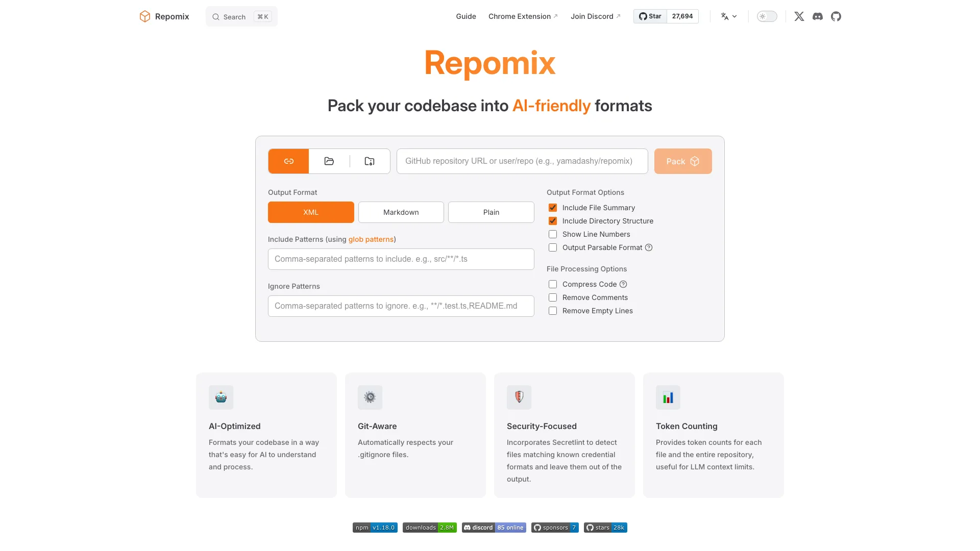This screenshot has height=551, width=980.
Task: Open the glob patterns link
Action: point(371,239)
